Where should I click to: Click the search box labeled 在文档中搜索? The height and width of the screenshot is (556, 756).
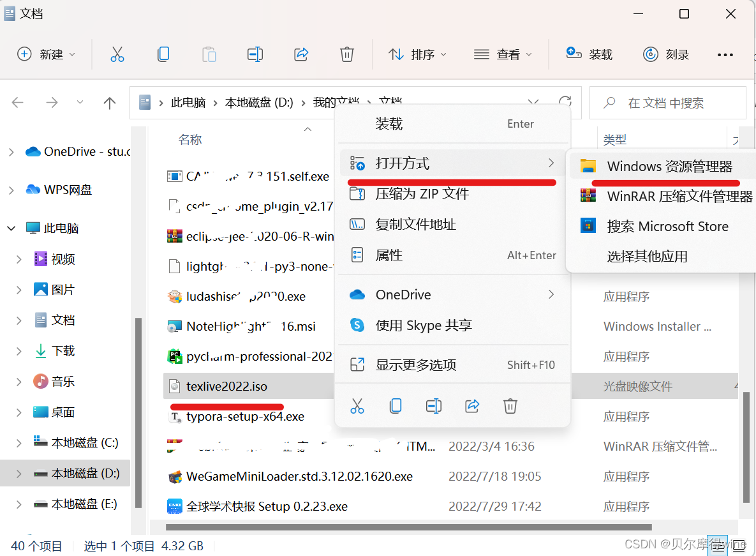click(x=667, y=103)
